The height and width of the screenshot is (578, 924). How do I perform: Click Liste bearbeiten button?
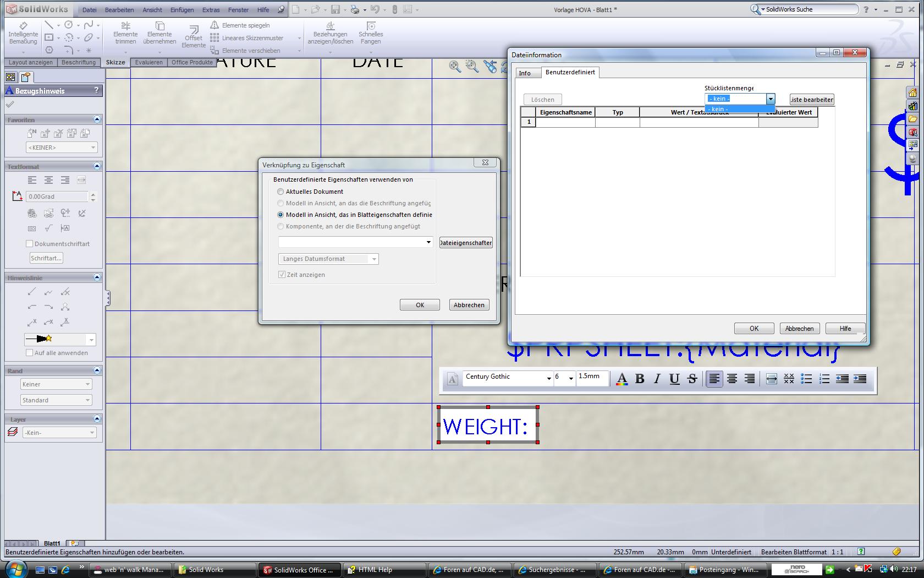click(x=812, y=100)
